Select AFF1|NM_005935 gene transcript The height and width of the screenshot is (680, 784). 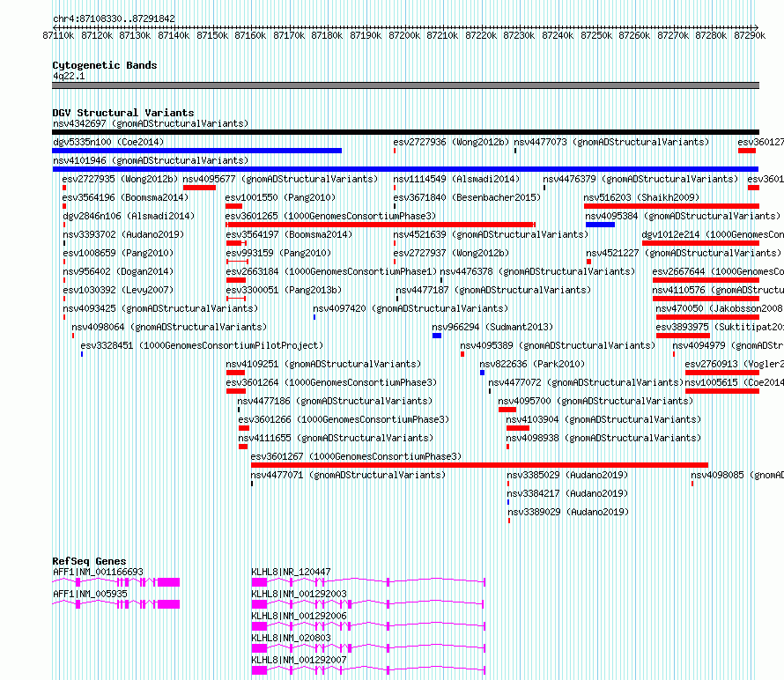tap(116, 604)
